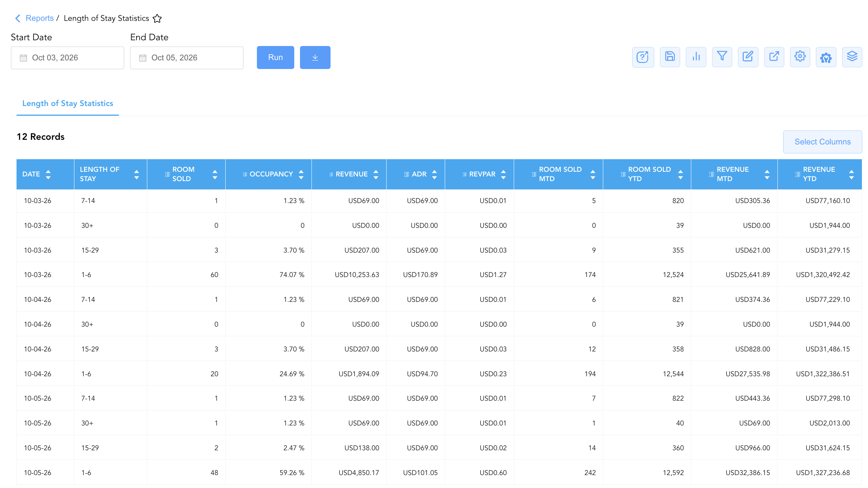Click the edit pencil icon

pos(748,57)
